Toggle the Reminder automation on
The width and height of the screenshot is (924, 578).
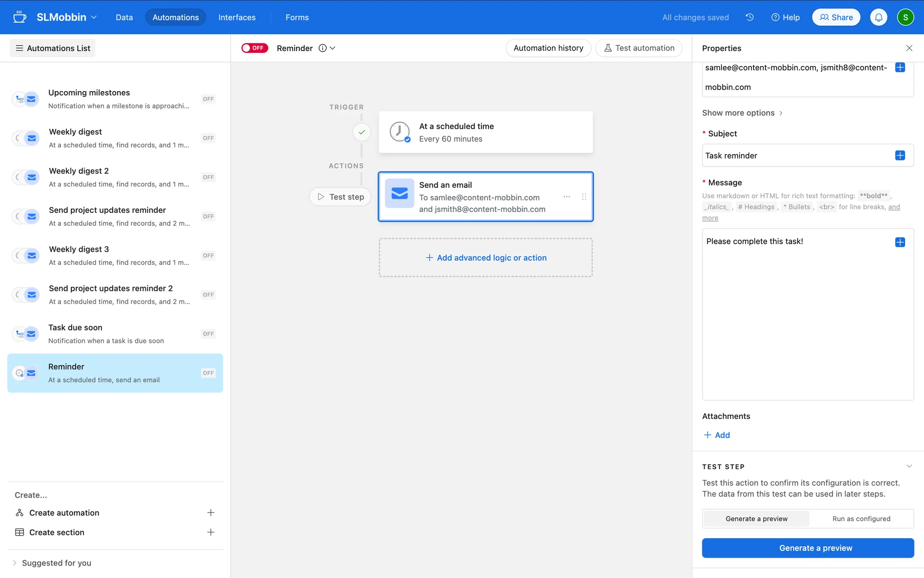click(x=254, y=48)
